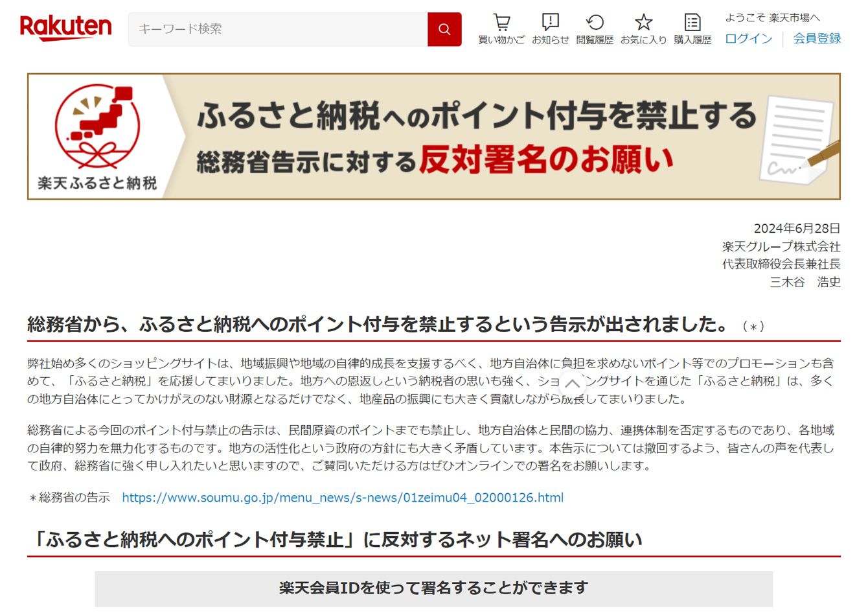Click into the キーワード検索 search field

[279, 29]
